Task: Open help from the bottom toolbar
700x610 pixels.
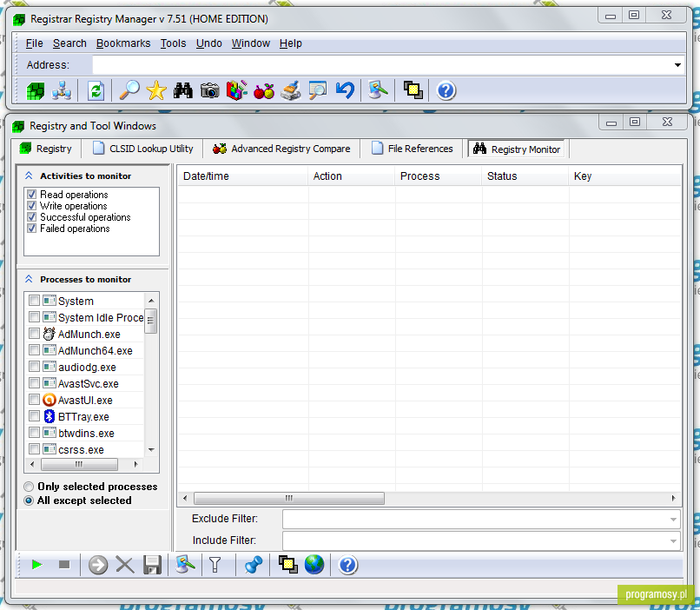Action: click(x=347, y=565)
